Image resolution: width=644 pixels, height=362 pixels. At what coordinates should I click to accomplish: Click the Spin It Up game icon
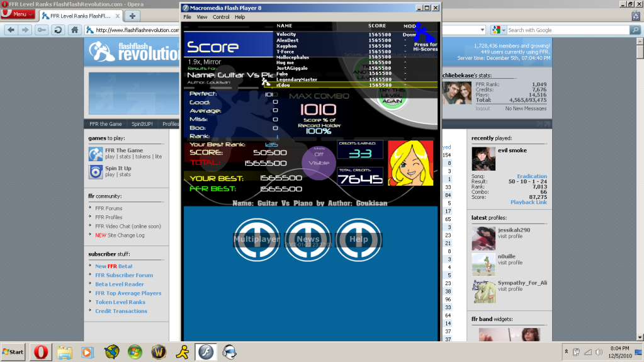(x=95, y=171)
